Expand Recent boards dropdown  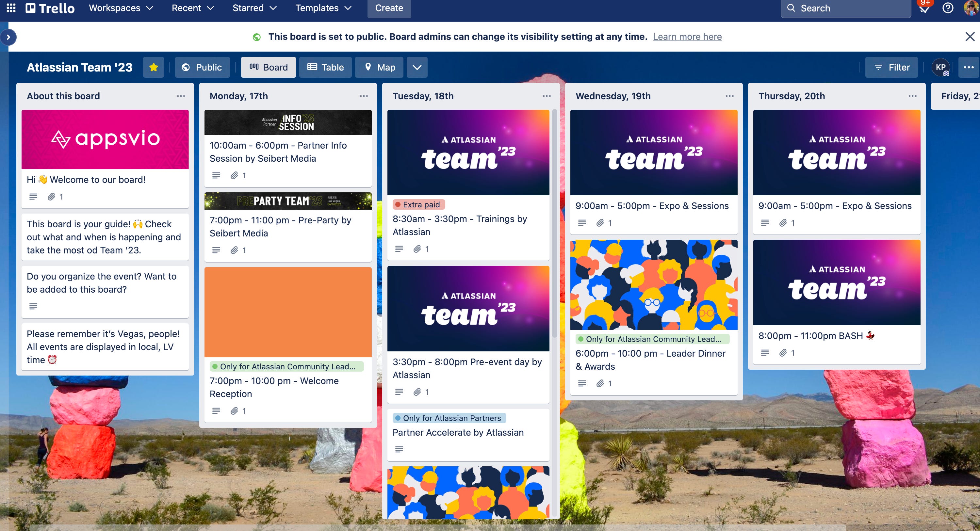(x=192, y=8)
